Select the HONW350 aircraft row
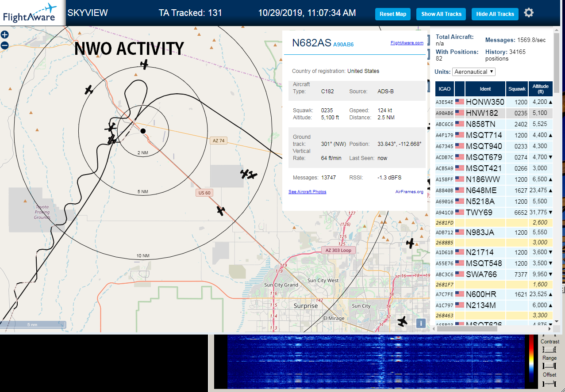The height and width of the screenshot is (392, 565). click(x=494, y=102)
